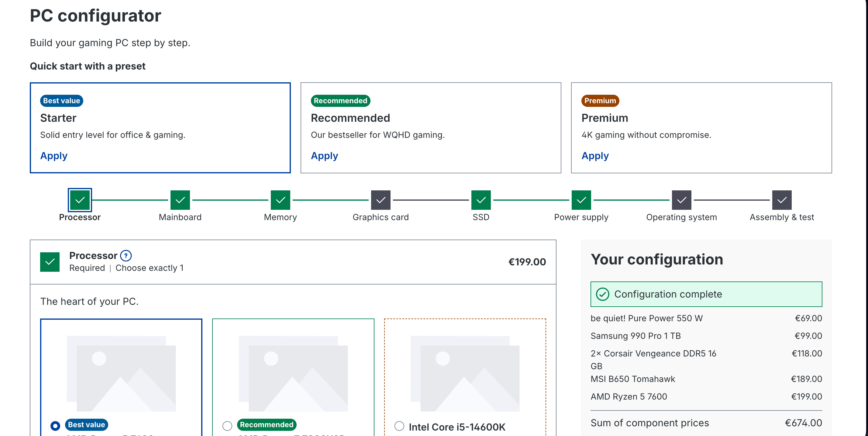Click the Operating system step label
This screenshot has height=436, width=868.
tap(682, 217)
